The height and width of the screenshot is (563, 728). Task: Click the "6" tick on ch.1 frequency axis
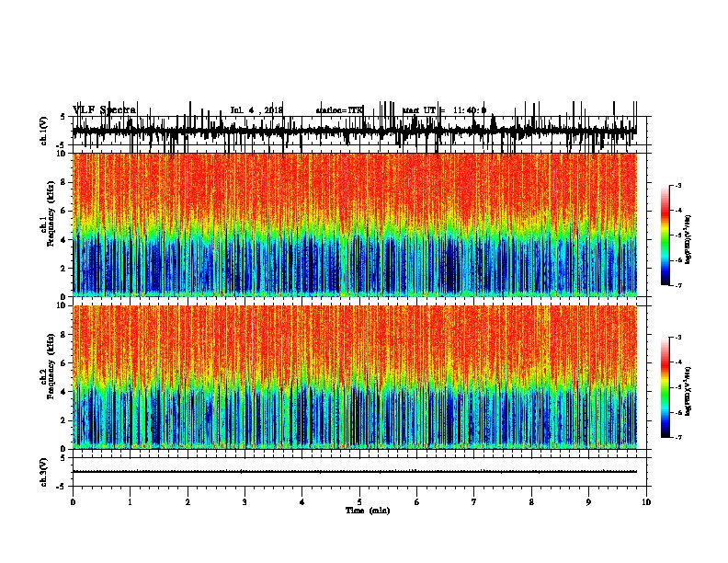tap(64, 211)
